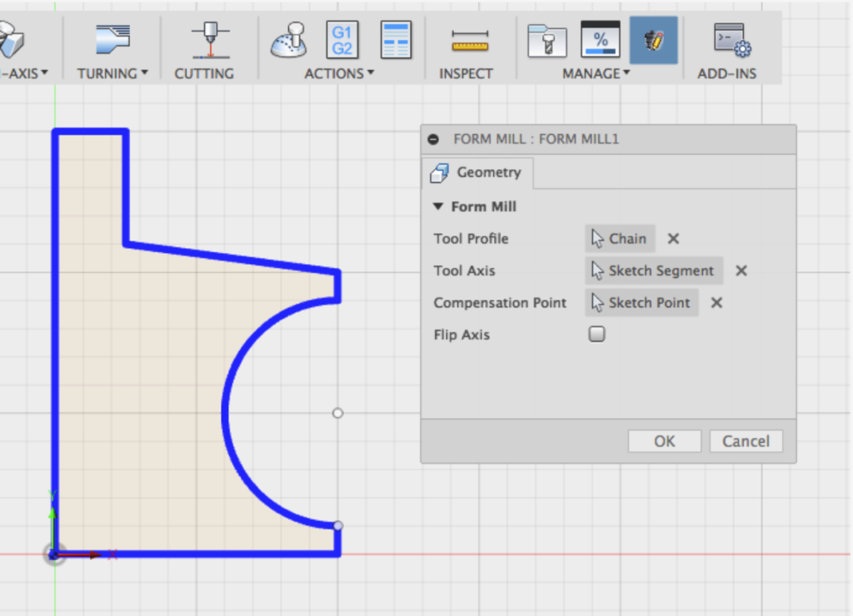Click the Simulate icon in Actions
Screen dimensions: 853x616
[x=288, y=40]
